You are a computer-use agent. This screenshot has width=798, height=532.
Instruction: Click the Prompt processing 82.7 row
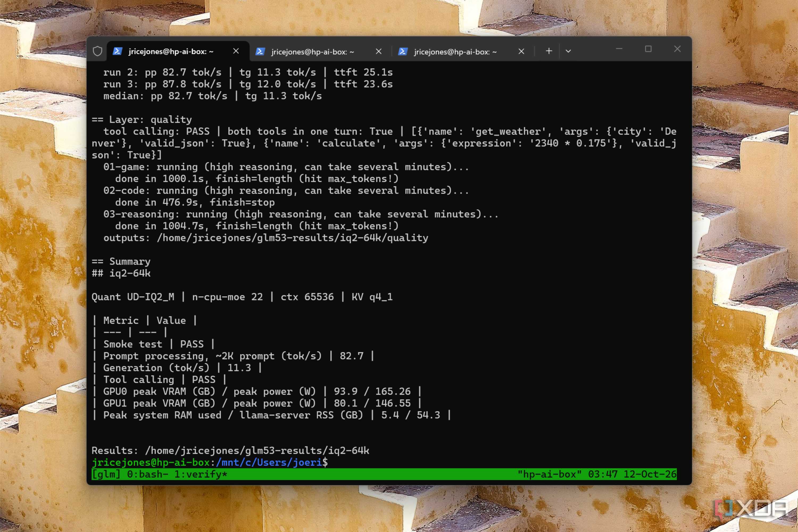click(x=234, y=356)
